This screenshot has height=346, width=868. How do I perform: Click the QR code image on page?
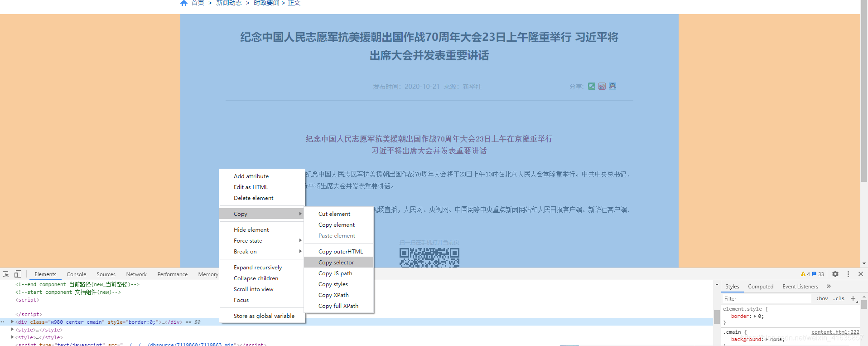[429, 258]
